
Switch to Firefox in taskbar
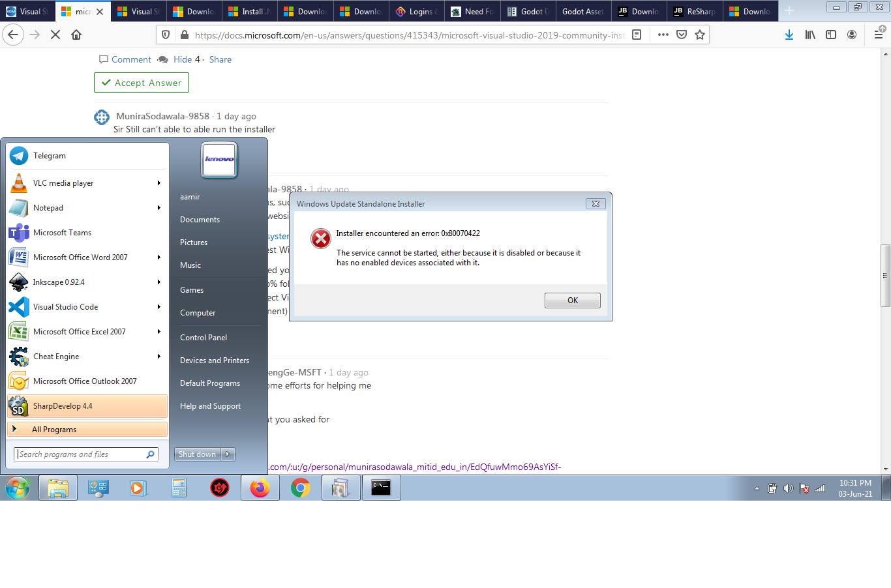click(x=260, y=488)
